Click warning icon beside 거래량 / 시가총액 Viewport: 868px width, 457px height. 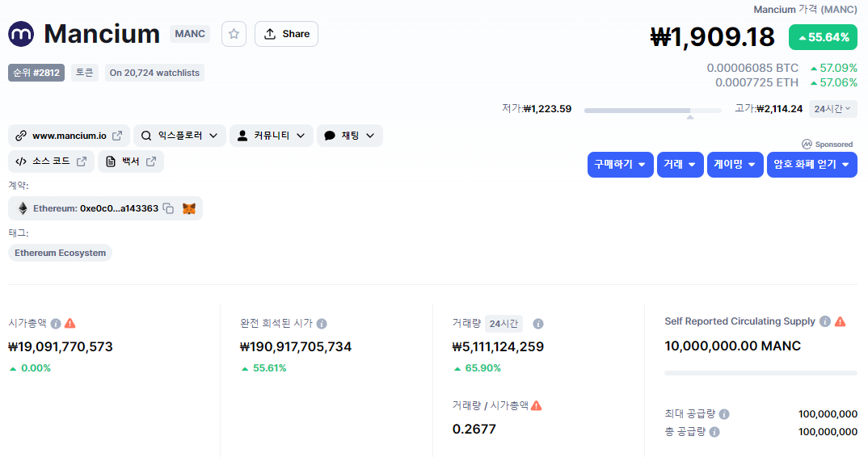pos(536,405)
